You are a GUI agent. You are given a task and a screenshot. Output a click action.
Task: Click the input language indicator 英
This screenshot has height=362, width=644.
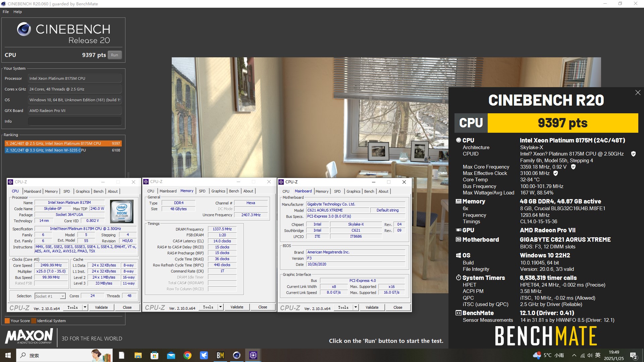(x=598, y=355)
